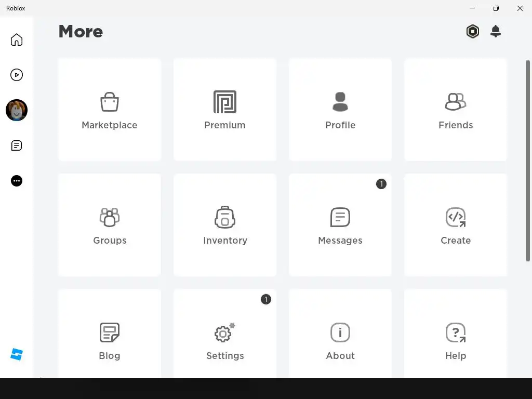Click the Create label text
532x399 pixels.
click(456, 241)
